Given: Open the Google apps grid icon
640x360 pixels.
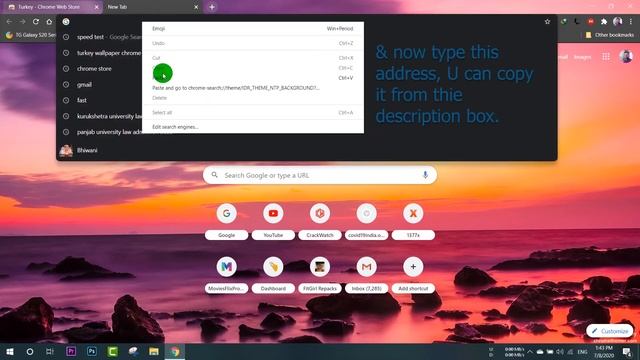Looking at the screenshot, I should click(x=606, y=57).
